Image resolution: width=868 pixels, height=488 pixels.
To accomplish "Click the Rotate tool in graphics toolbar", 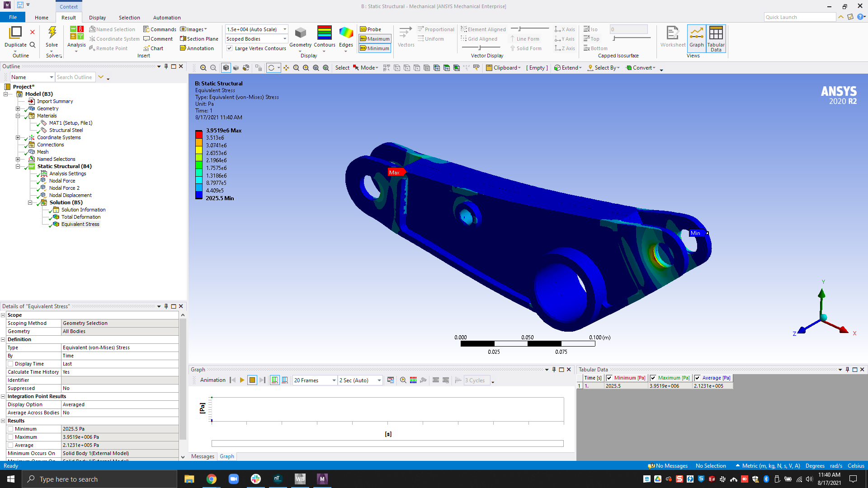I will (271, 68).
